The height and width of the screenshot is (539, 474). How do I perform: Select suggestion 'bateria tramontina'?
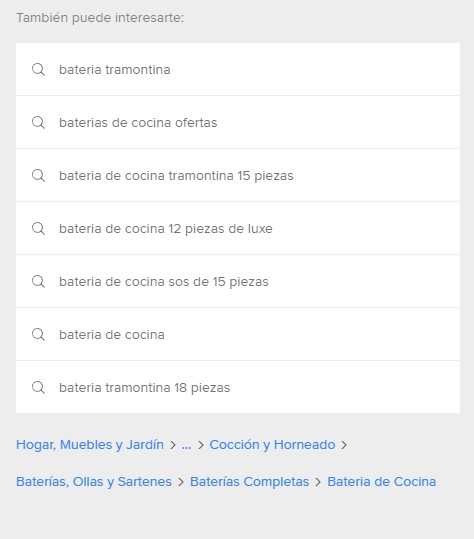point(115,70)
